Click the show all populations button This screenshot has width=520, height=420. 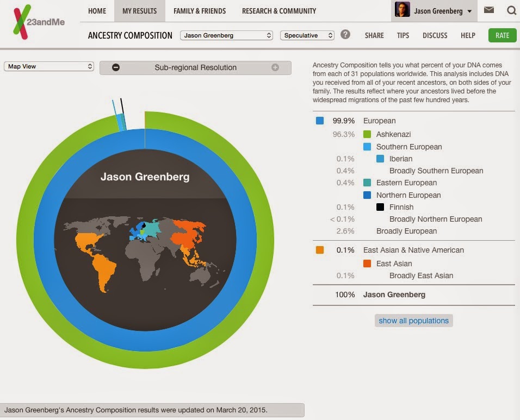(413, 321)
